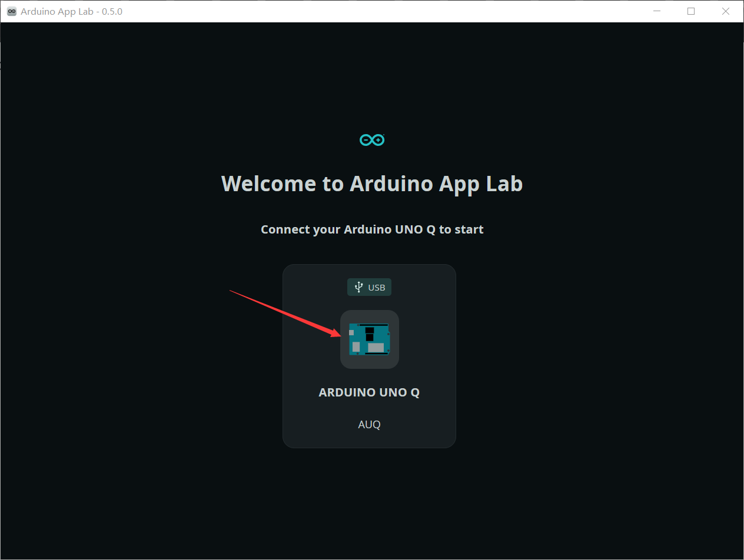Select the Arduino UNO Q board thumbnail
Image resolution: width=744 pixels, height=560 pixels.
pyautogui.click(x=370, y=339)
